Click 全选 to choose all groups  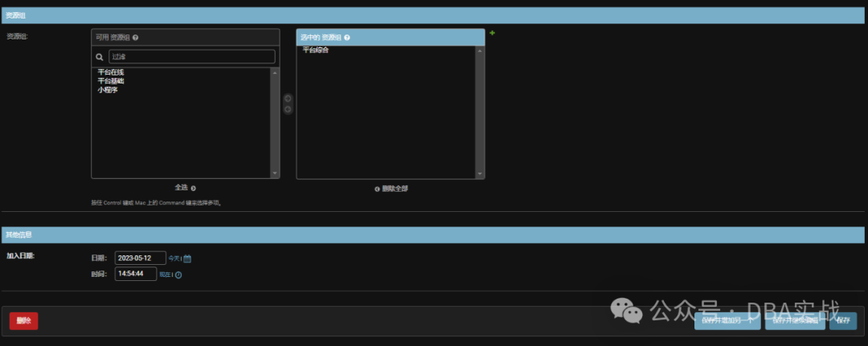coord(186,188)
